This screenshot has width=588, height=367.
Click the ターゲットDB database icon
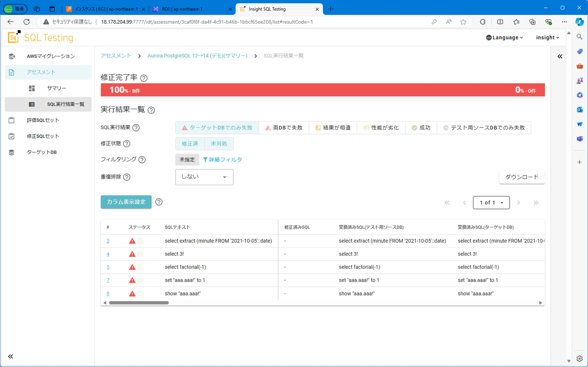[11, 152]
